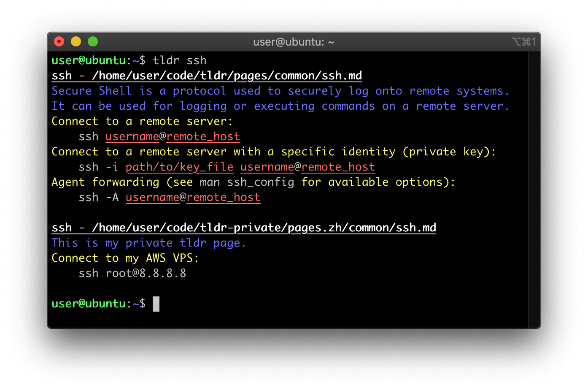Click 'username' in the ssh -A example
This screenshot has width=588, height=391.
tap(153, 198)
